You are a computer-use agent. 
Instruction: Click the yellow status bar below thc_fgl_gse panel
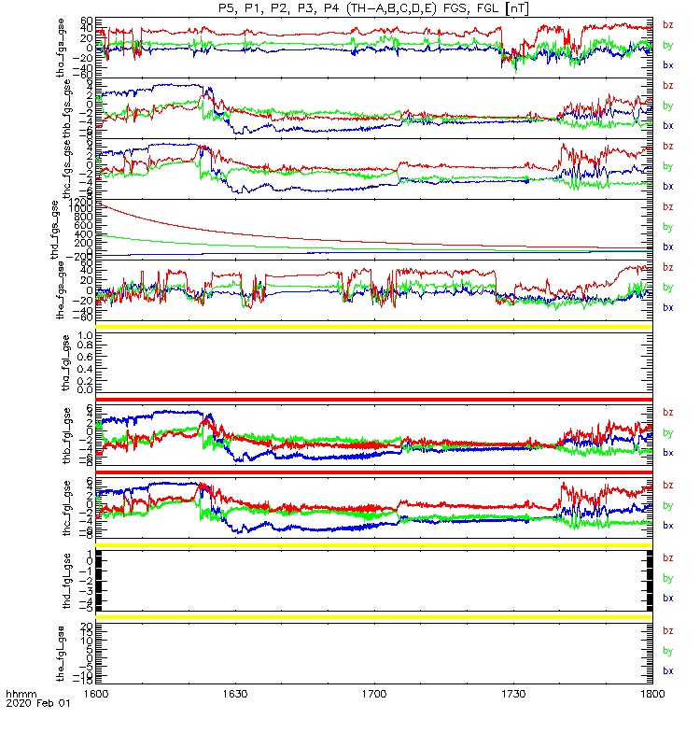coord(374,545)
